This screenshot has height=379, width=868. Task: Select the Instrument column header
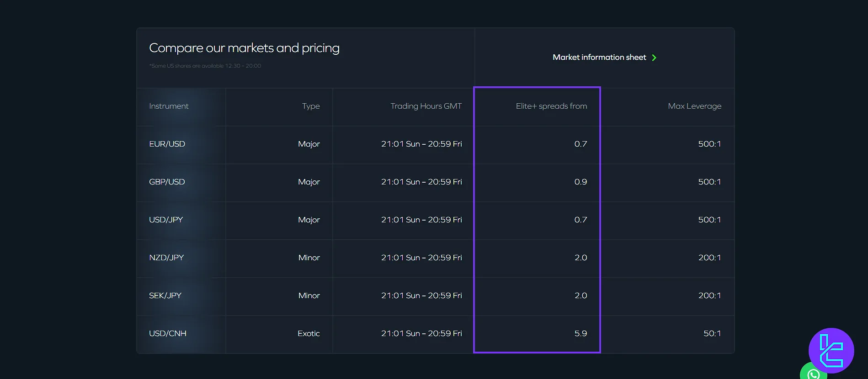pos(169,106)
